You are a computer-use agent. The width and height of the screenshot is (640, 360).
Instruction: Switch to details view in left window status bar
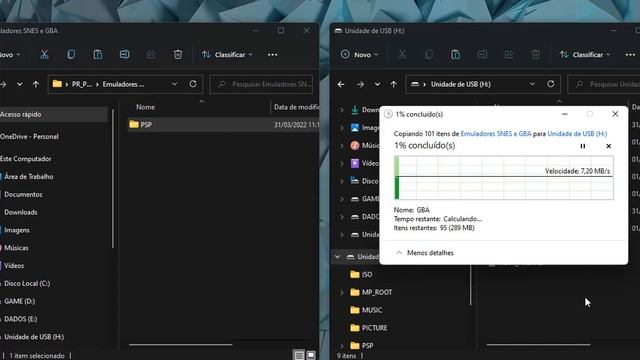pos(299,356)
